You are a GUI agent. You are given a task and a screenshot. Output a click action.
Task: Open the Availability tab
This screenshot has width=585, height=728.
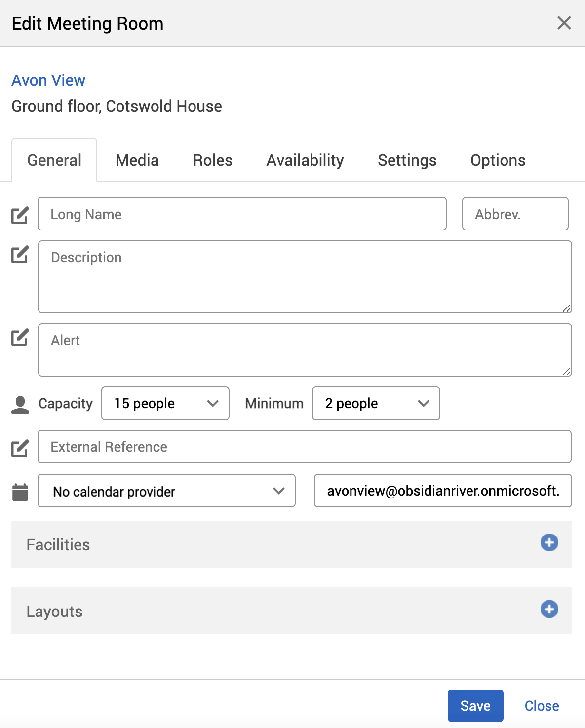pos(305,160)
